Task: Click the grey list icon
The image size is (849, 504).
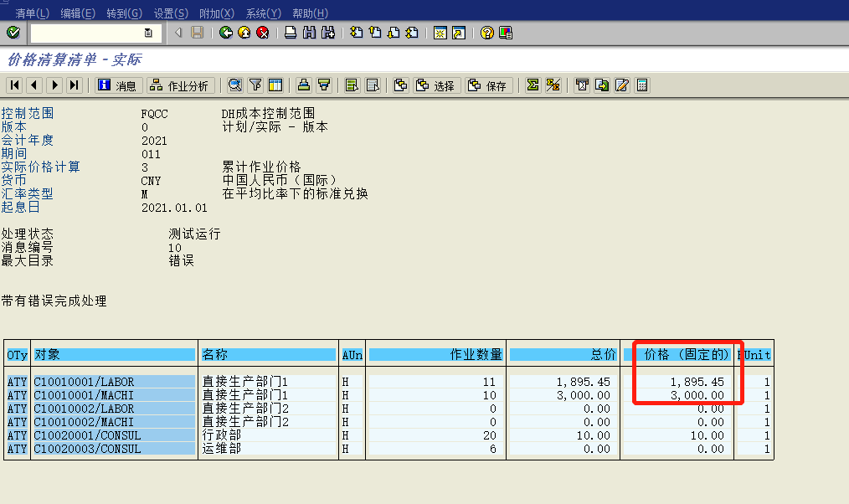Action: (373, 85)
